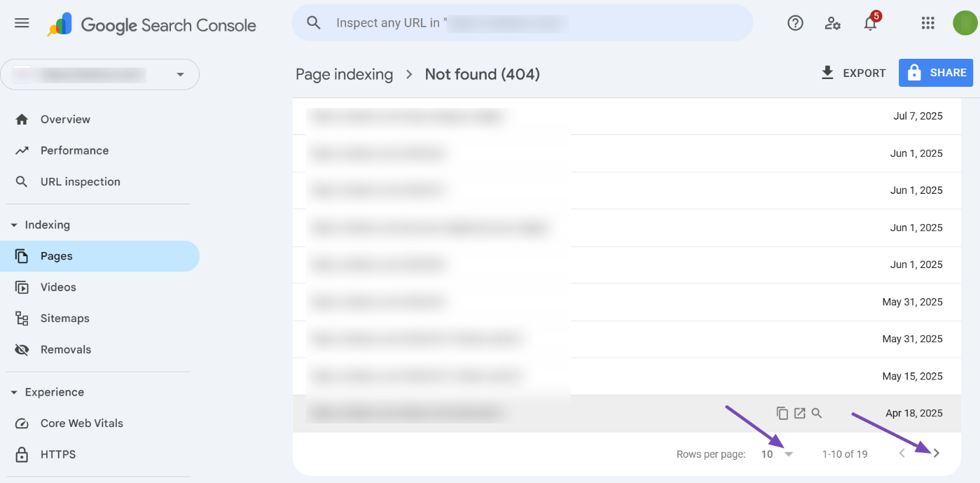This screenshot has height=483, width=980.
Task: Inspect URL of the Apr 18, 2025 row
Action: (817, 413)
